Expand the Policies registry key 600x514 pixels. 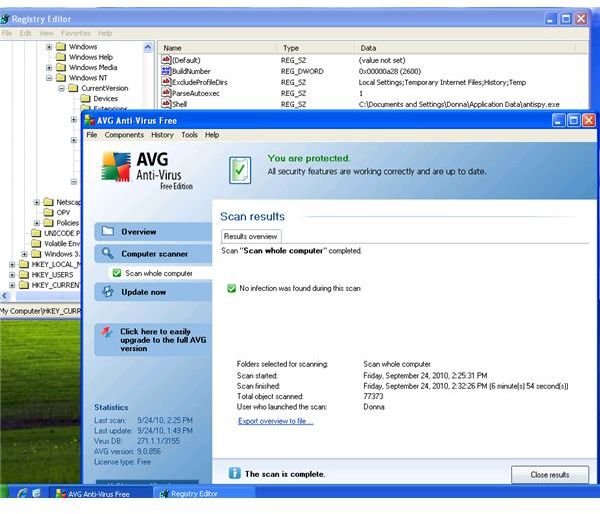click(37, 223)
